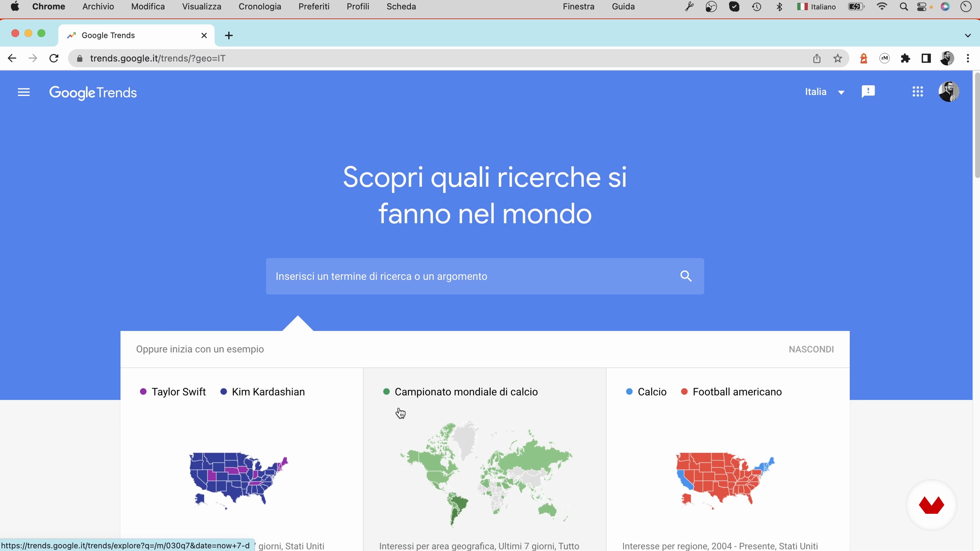
Task: Open the Modifica menu
Action: [148, 6]
